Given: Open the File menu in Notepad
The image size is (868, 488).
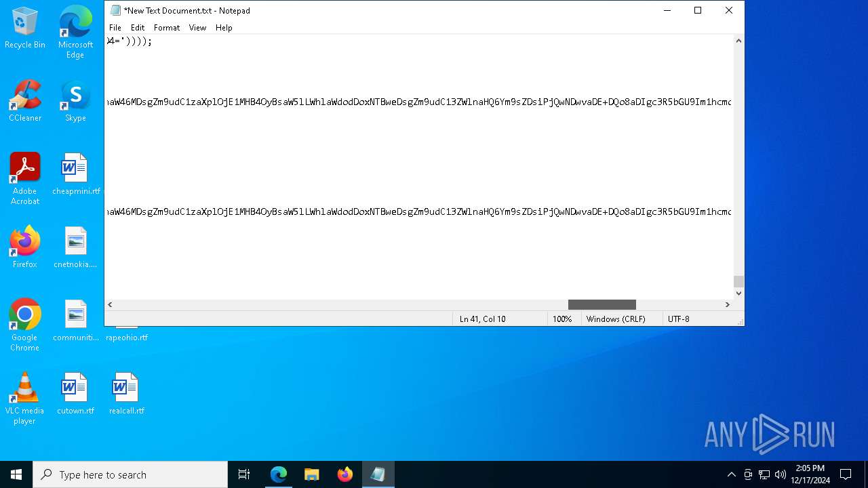Looking at the screenshot, I should pos(115,28).
